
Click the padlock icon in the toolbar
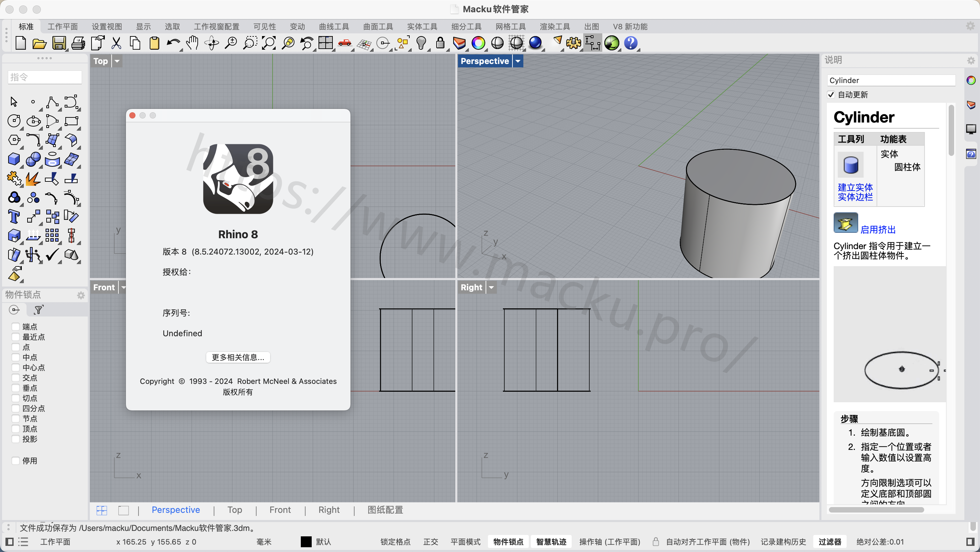pyautogui.click(x=440, y=43)
